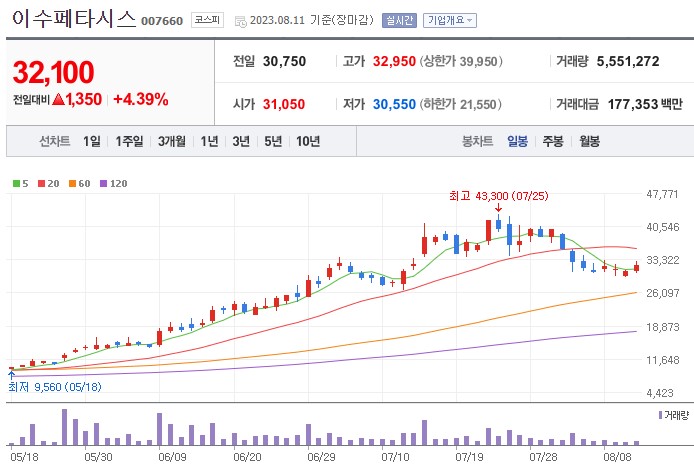Click the 선차트 label
This screenshot has height=476, width=694.
click(54, 141)
